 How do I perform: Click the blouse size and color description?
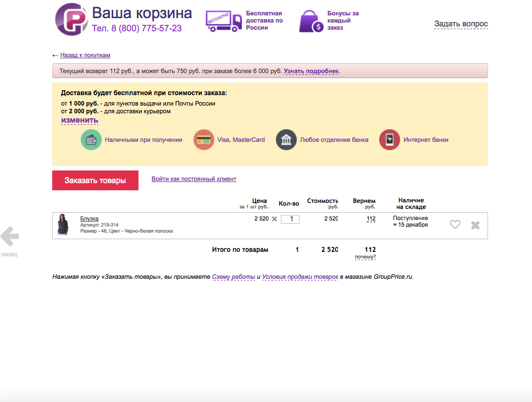click(126, 231)
